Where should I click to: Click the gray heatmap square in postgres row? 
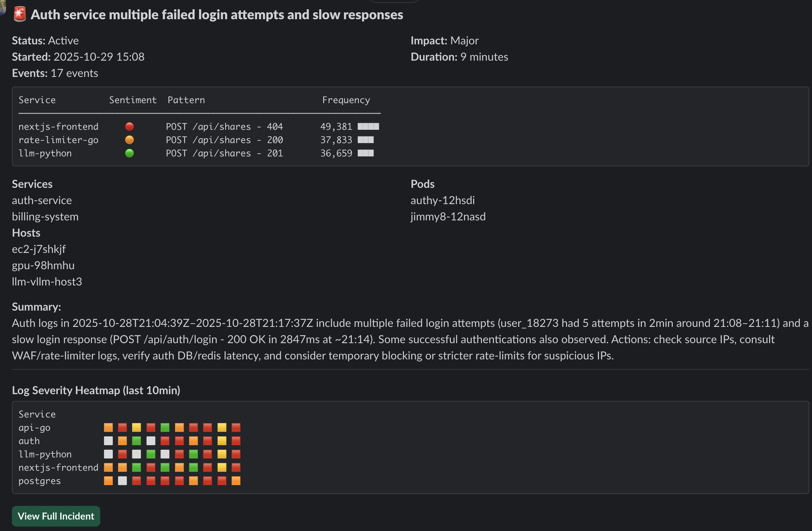pos(122,481)
